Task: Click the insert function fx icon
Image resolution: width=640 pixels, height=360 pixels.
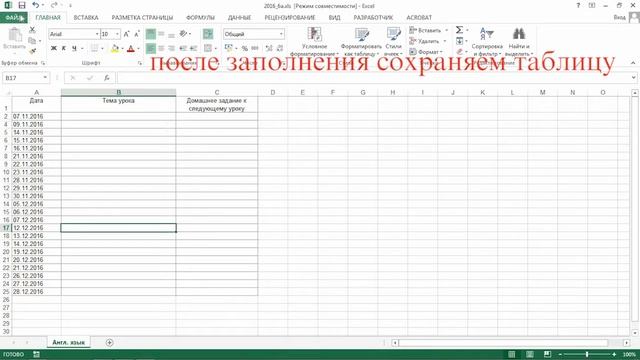Action: click(107, 78)
